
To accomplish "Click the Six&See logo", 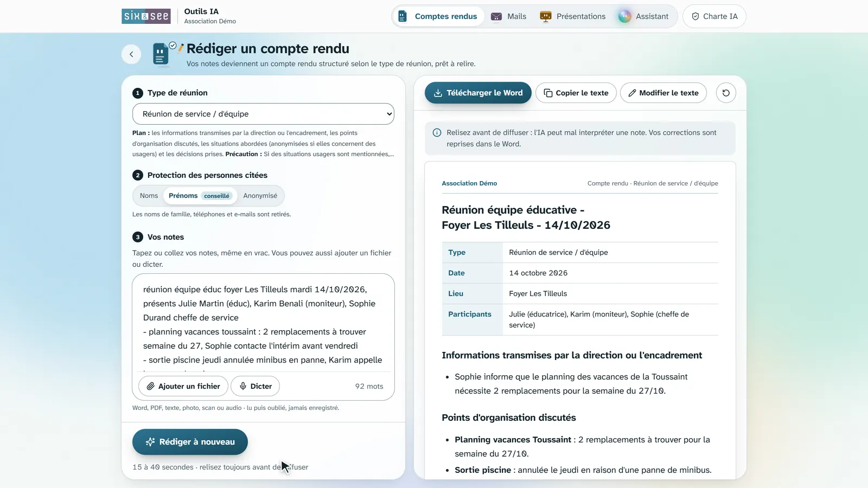I will click(x=146, y=16).
